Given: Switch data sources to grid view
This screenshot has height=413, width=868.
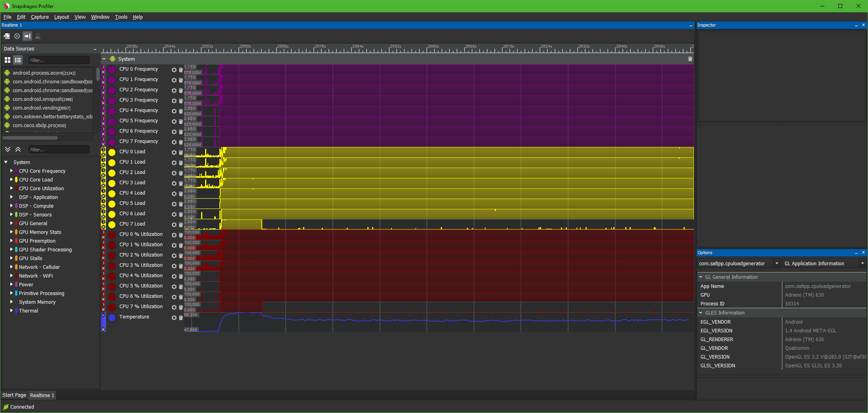Looking at the screenshot, I should pos(8,60).
